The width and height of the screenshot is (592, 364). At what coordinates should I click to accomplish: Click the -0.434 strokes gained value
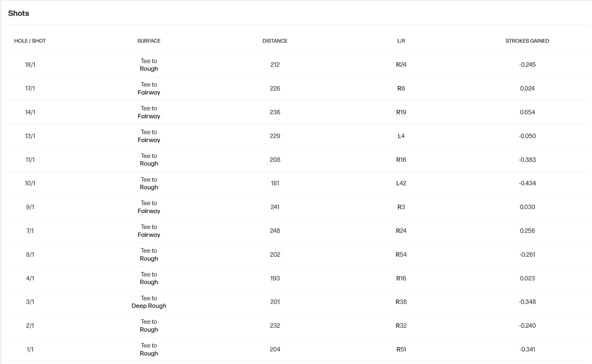[527, 183]
